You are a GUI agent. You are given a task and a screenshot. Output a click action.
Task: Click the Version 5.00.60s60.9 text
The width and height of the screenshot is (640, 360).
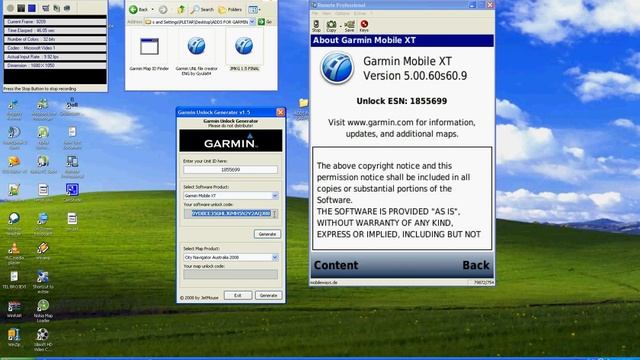pyautogui.click(x=415, y=76)
